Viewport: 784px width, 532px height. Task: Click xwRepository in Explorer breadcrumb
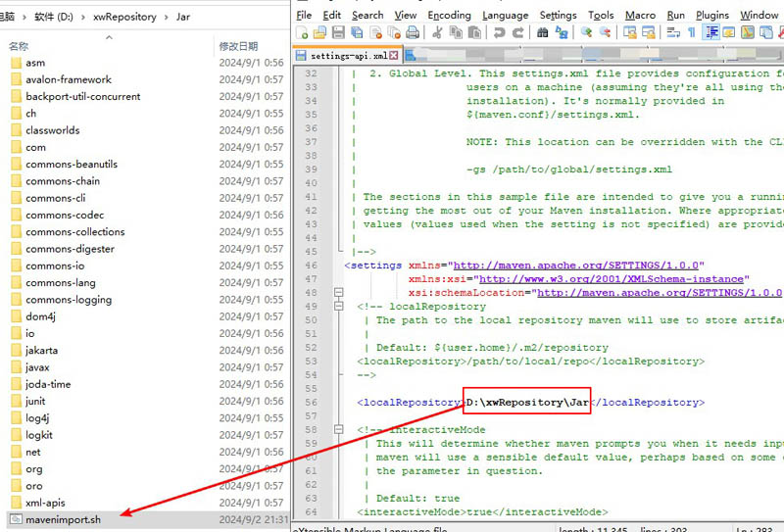point(124,17)
